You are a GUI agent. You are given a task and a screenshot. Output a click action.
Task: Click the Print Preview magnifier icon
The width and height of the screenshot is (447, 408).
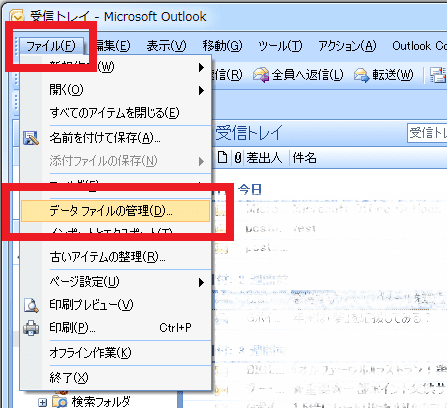tap(31, 305)
